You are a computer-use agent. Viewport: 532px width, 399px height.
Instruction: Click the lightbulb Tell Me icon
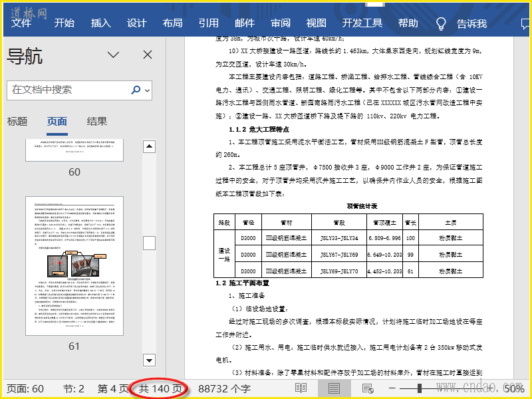point(440,23)
